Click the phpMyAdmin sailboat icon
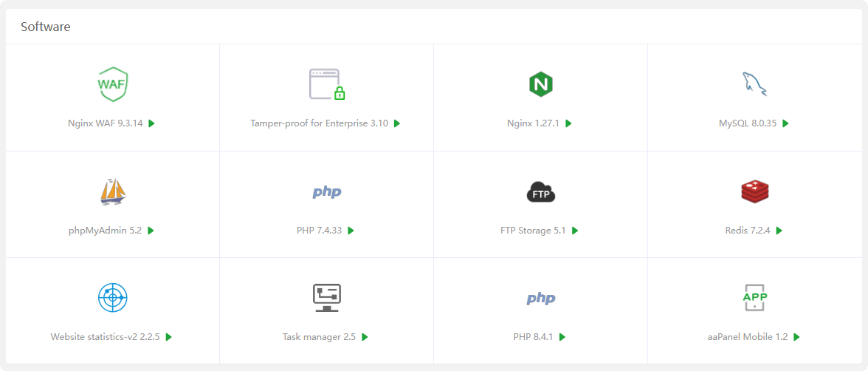 (112, 191)
